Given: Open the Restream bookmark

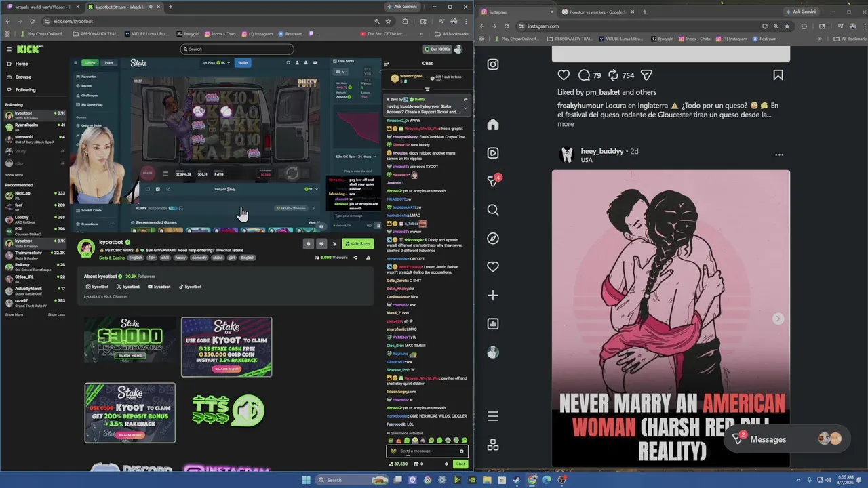Looking at the screenshot, I should pyautogui.click(x=764, y=39).
